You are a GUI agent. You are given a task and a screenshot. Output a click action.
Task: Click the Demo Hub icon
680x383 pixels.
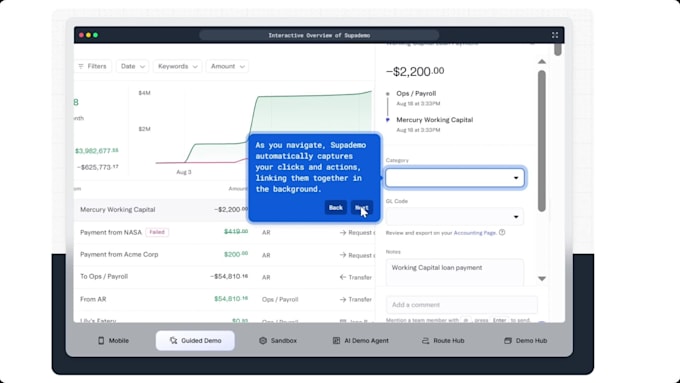pyautogui.click(x=508, y=340)
